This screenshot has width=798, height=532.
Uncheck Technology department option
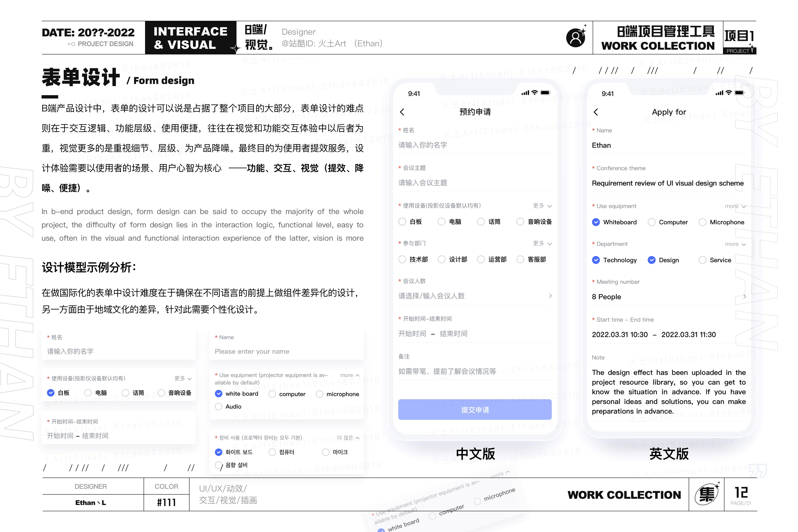tap(596, 260)
